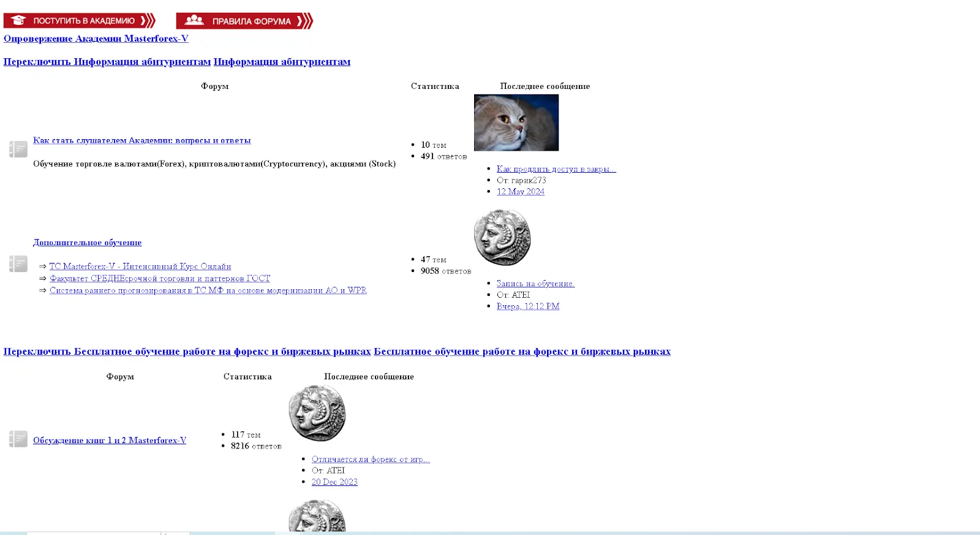Click '8216 ответов' statistic text

(256, 446)
